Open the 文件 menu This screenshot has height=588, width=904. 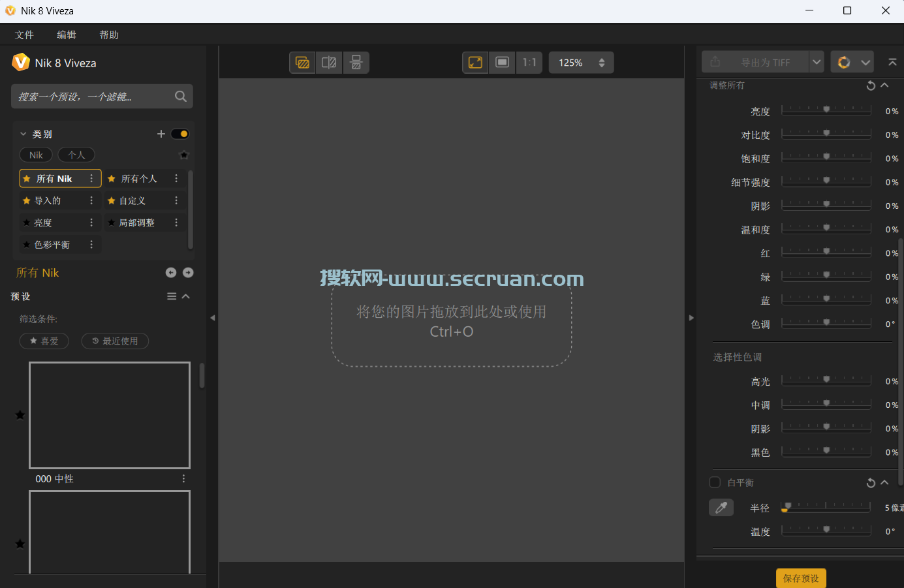[24, 35]
